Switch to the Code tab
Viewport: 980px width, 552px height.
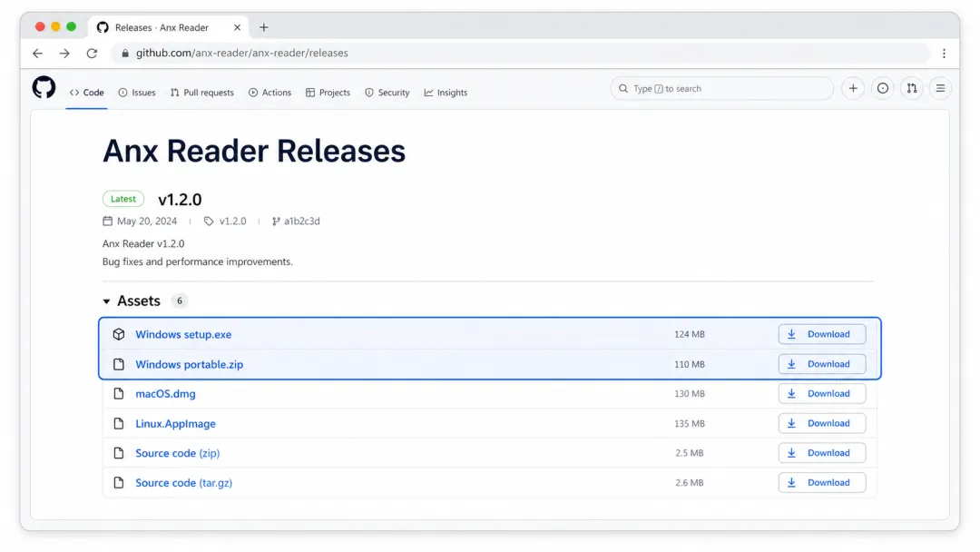point(87,93)
